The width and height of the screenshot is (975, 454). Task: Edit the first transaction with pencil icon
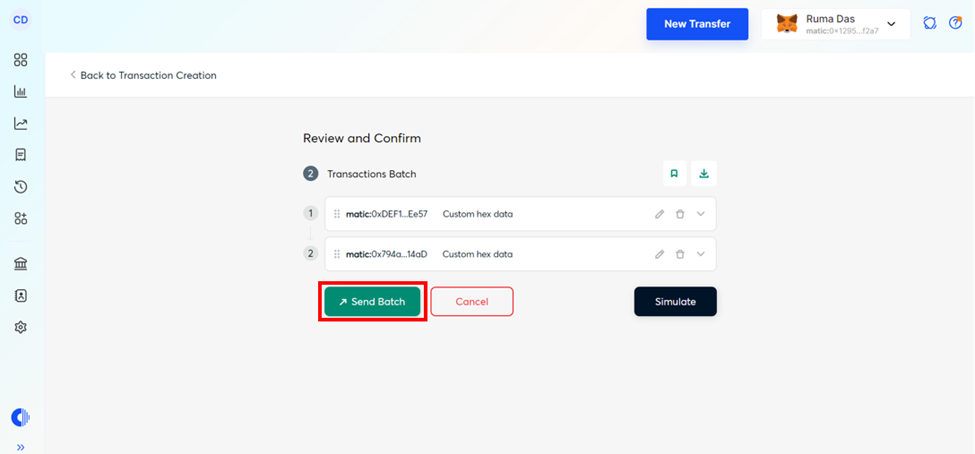click(660, 214)
